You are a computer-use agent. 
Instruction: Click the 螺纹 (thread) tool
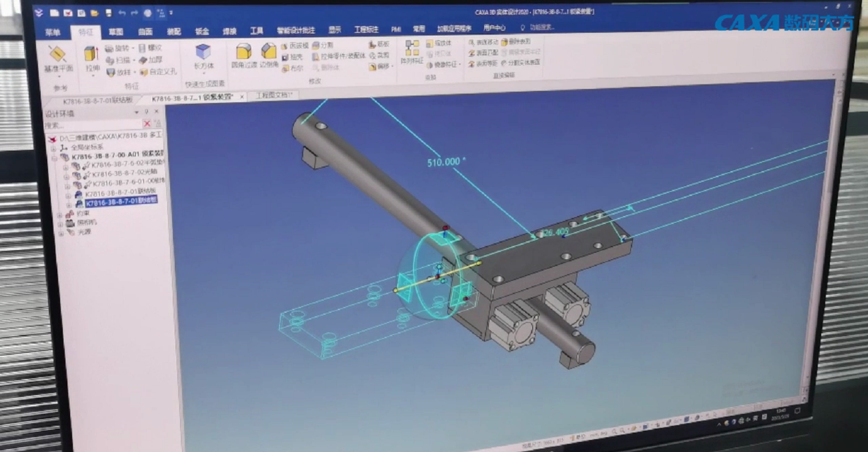pos(150,48)
